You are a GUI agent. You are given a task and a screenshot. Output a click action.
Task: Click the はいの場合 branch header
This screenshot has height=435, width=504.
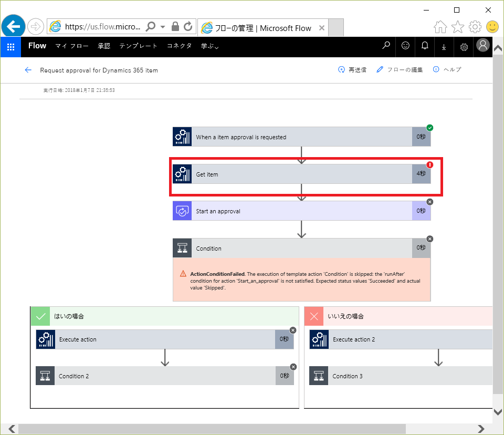165,316
